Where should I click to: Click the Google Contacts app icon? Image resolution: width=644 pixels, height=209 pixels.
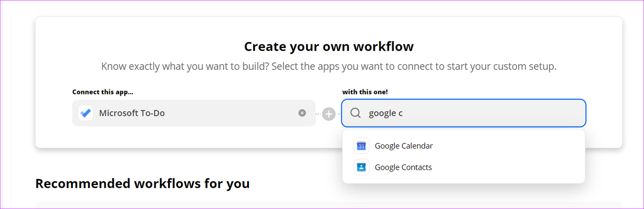pyautogui.click(x=361, y=167)
